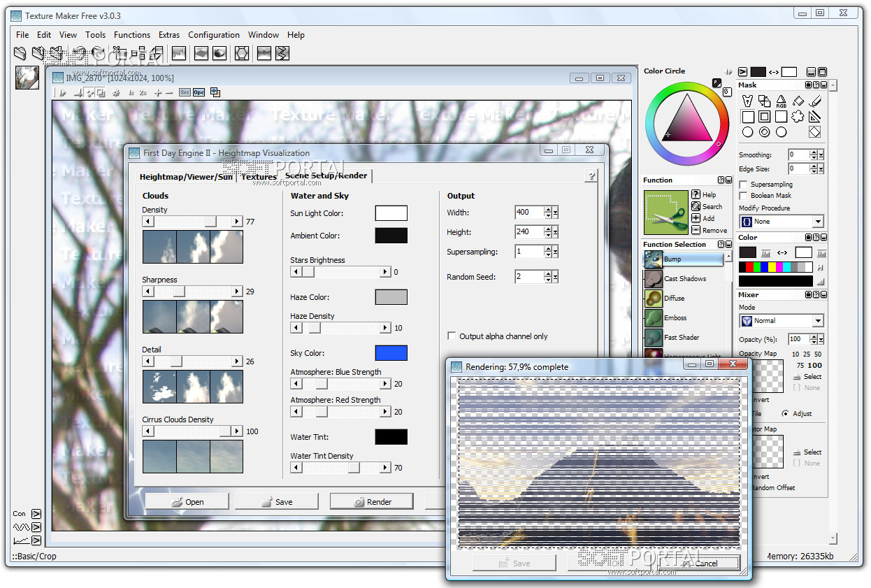Image resolution: width=871 pixels, height=588 pixels.
Task: Click Save button in Heightmap dialog
Action: point(277,501)
